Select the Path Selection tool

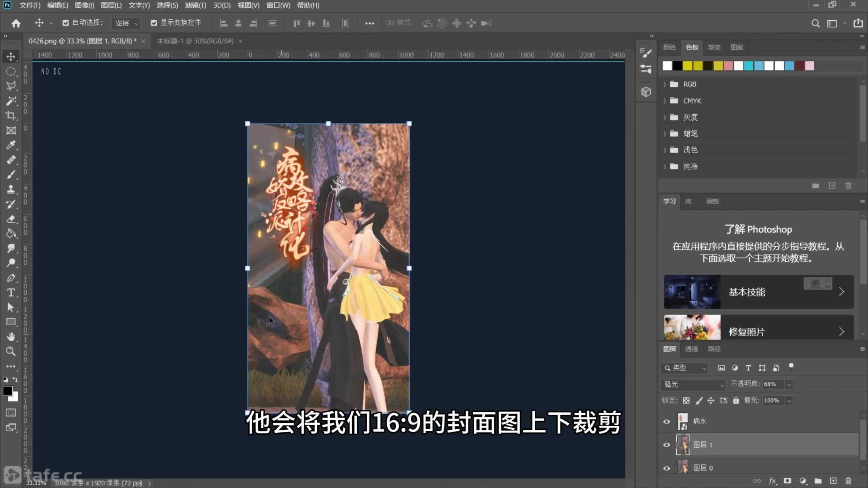coord(11,307)
